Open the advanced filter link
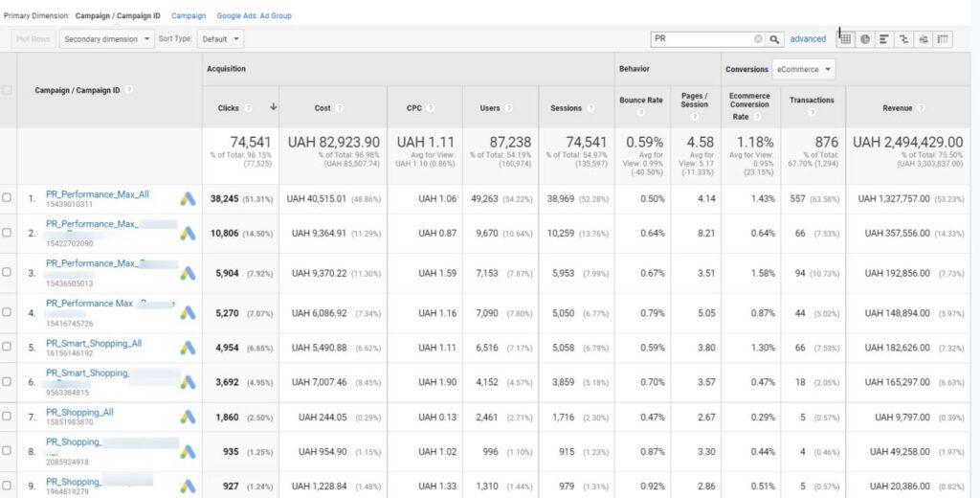 click(808, 39)
